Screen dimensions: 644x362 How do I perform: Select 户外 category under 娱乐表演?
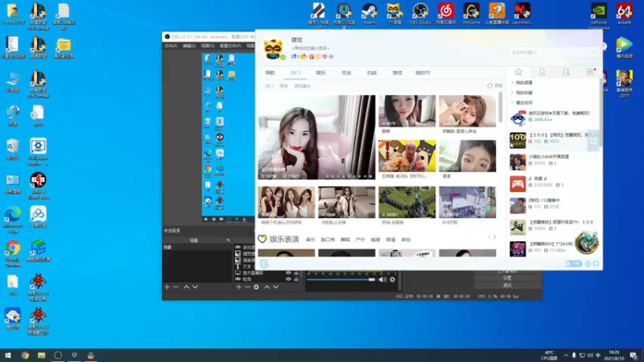[x=360, y=240]
